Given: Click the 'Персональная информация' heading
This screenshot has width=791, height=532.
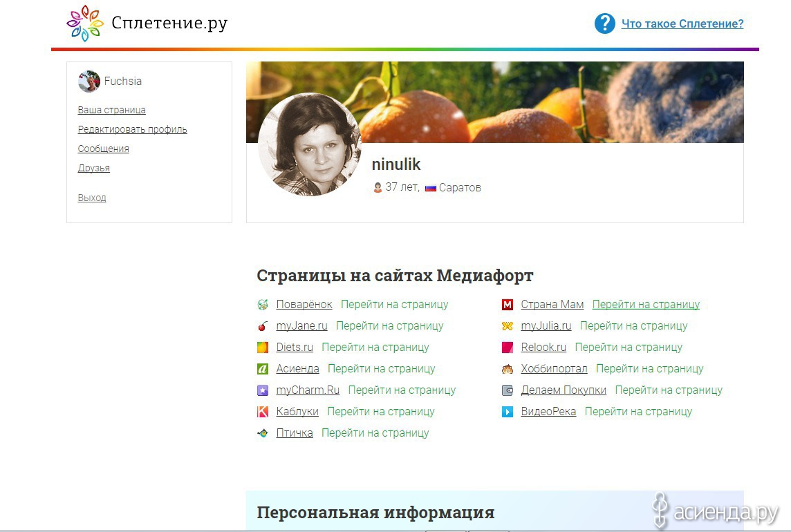Looking at the screenshot, I should pyautogui.click(x=376, y=513).
